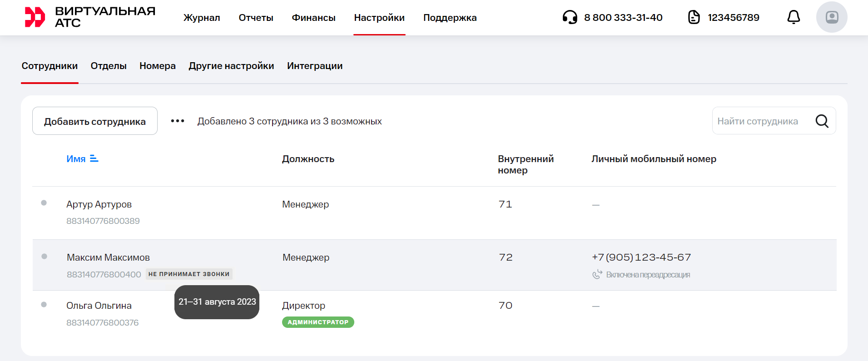Click the НЕ ПРИНИМАЕТ ЗВОНКИ badge
868x361 pixels.
click(x=189, y=274)
